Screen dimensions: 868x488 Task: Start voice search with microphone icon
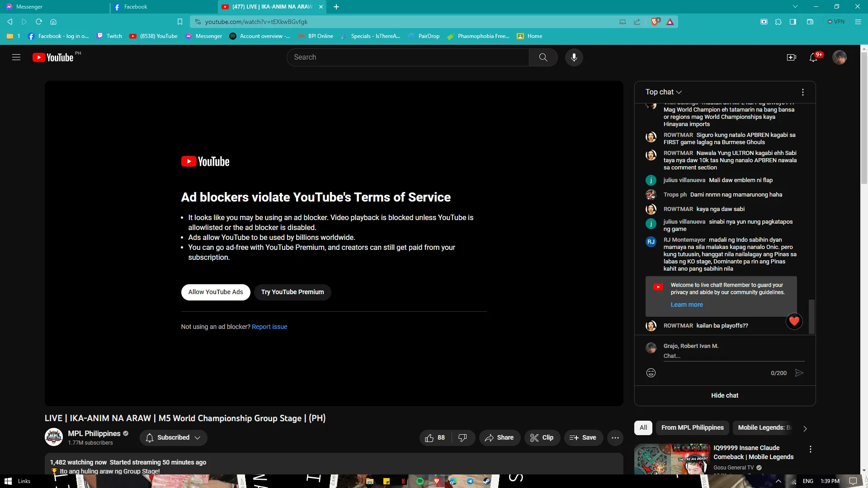(x=574, y=57)
